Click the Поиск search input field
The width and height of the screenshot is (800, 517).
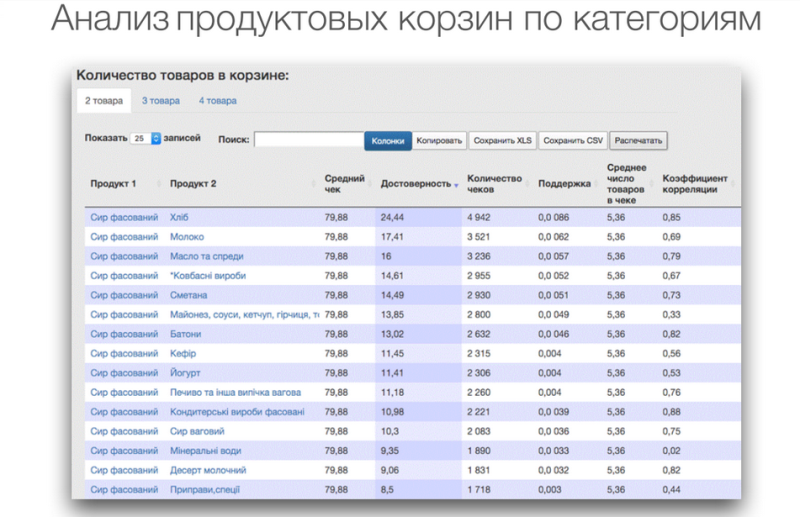point(308,140)
